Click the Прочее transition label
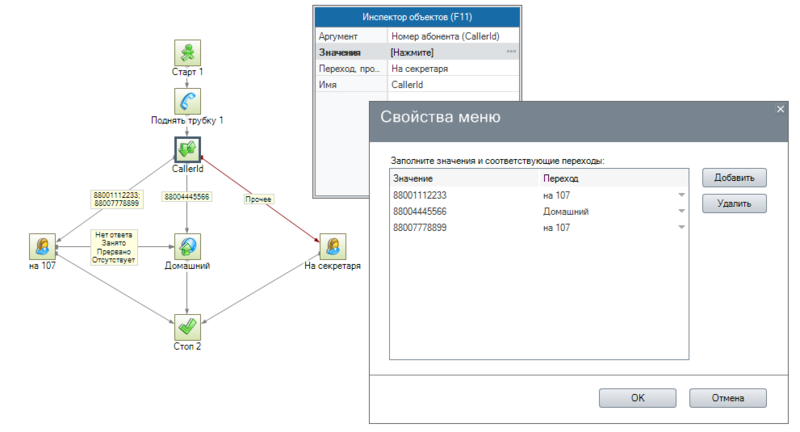This screenshot has height=432, width=800. (x=259, y=198)
